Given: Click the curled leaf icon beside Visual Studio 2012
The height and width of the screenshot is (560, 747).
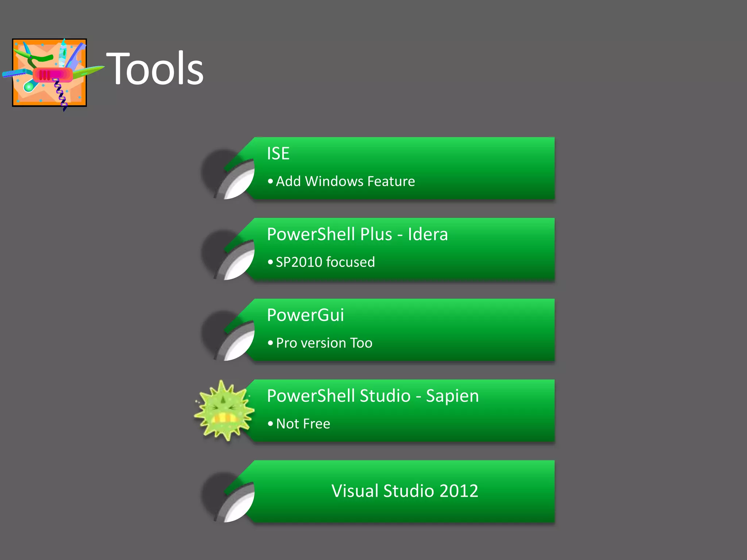Looking at the screenshot, I should click(x=228, y=497).
